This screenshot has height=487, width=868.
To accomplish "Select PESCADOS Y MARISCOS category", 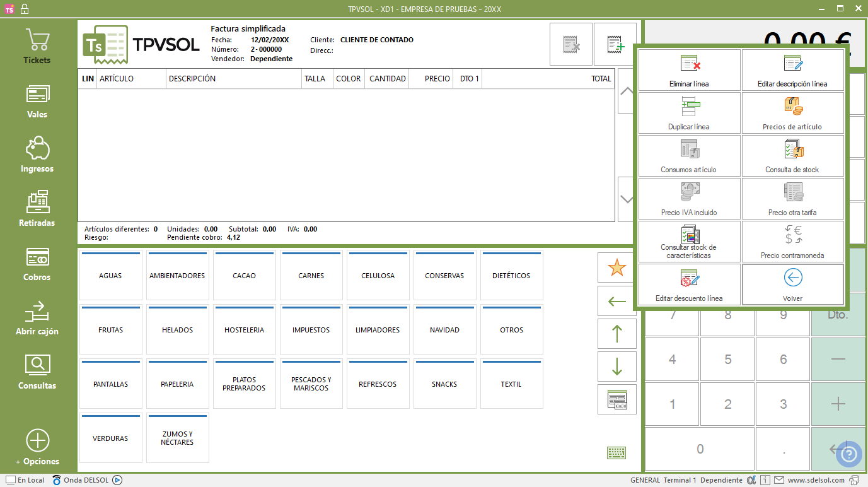I will click(x=311, y=384).
